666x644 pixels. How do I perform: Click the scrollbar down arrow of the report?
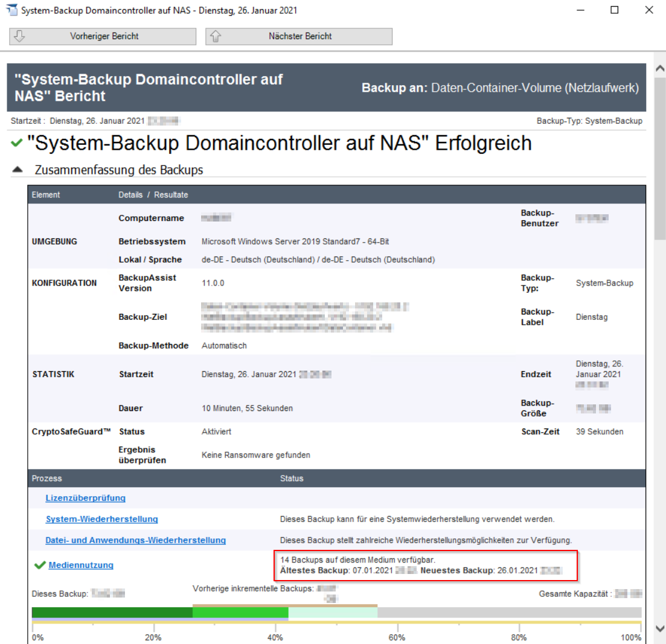[659, 628]
